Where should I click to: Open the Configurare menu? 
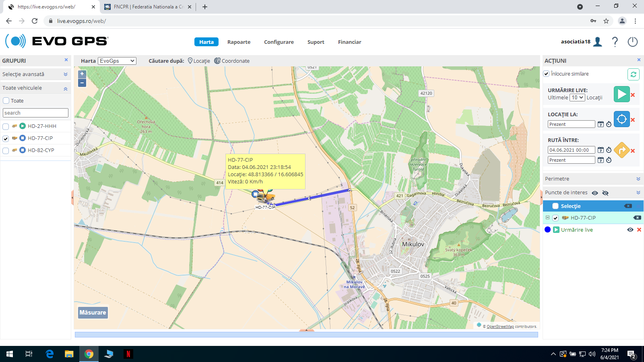[x=279, y=42]
